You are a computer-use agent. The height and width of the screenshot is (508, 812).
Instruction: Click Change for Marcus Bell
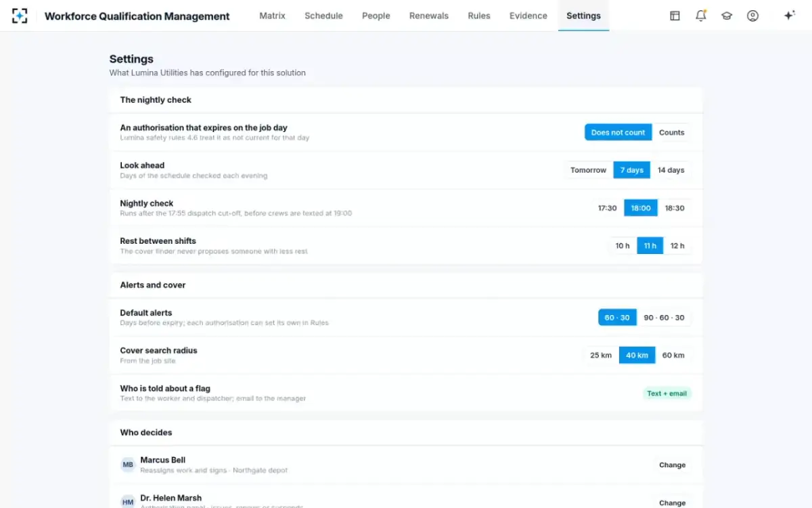(x=672, y=465)
